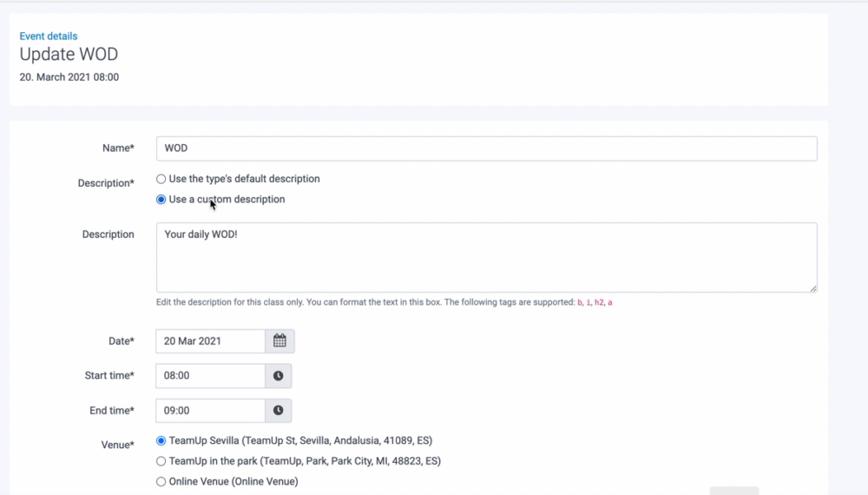868x495 pixels.
Task: Click the "Date*" field label
Action: 120,341
